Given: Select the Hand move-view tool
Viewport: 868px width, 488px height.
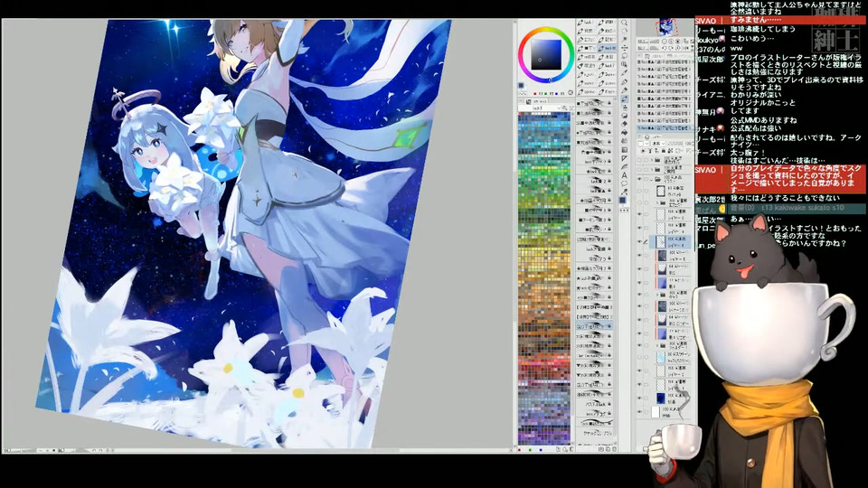Looking at the screenshot, I should pyautogui.click(x=625, y=31).
